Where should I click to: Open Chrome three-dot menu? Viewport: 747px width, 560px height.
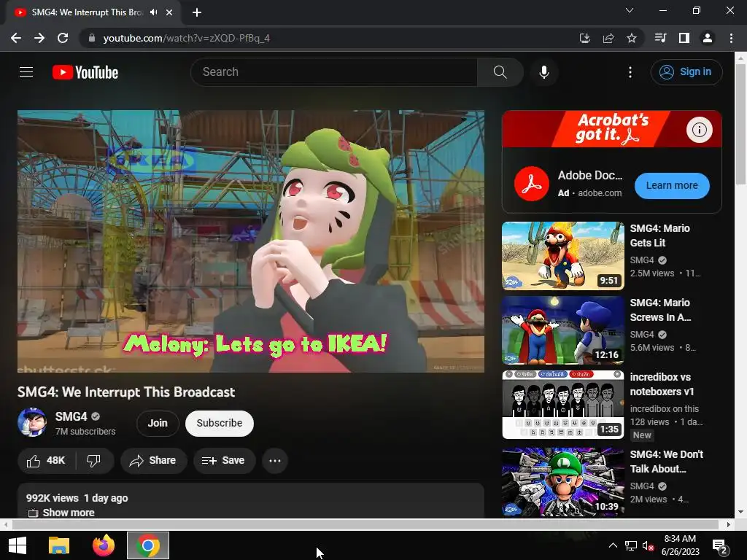pyautogui.click(x=731, y=38)
